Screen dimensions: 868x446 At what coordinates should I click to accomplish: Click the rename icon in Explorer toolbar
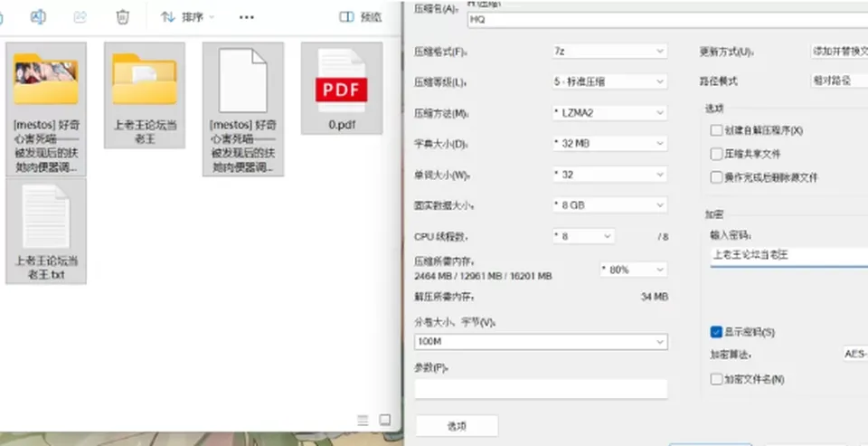pos(38,17)
